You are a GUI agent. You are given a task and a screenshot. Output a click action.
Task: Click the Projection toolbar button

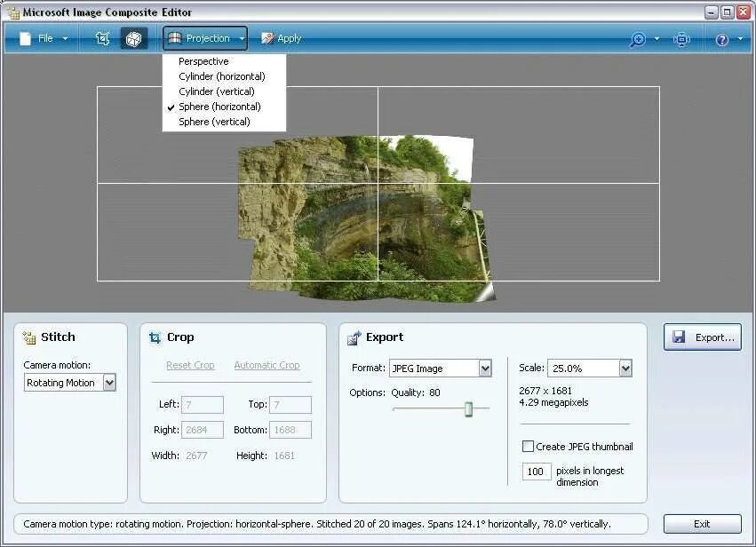(x=205, y=38)
